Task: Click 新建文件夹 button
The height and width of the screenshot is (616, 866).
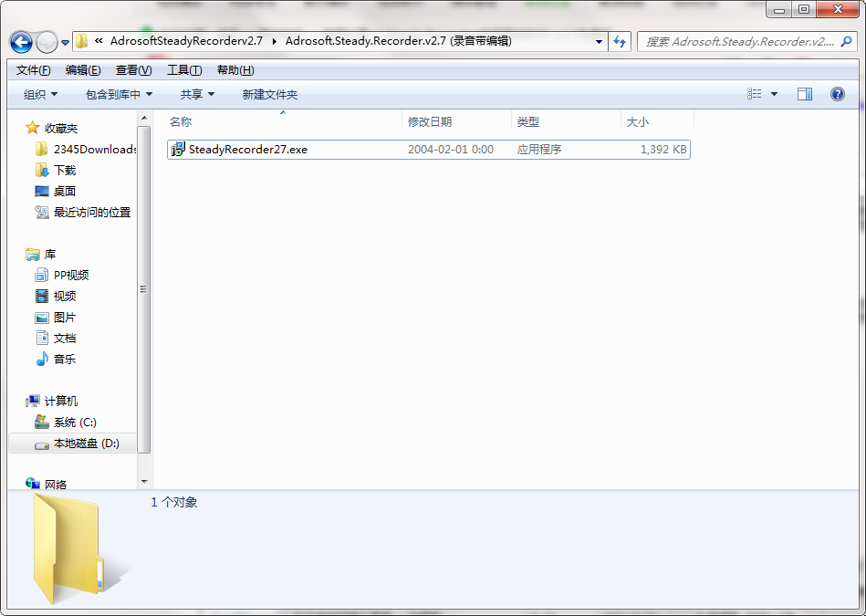Action: [x=269, y=95]
